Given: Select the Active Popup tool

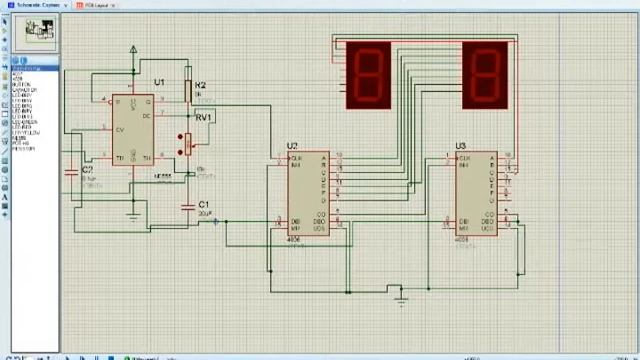Looking at the screenshot, I should (5, 114).
